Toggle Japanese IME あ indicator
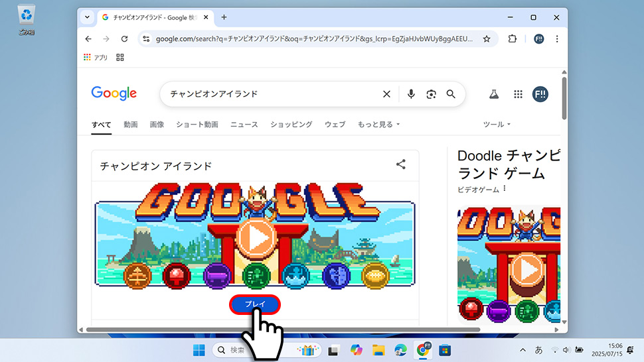 pos(538,350)
